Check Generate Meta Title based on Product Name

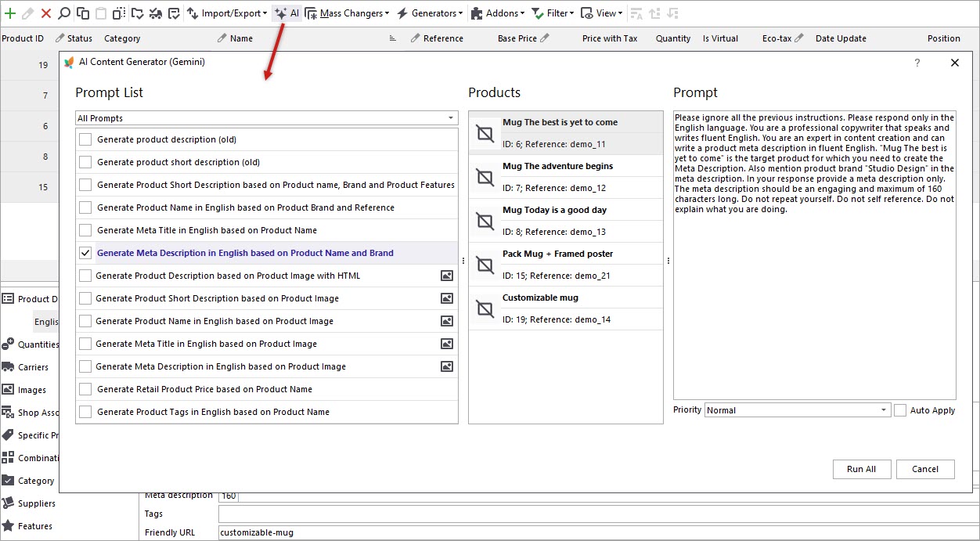(85, 230)
